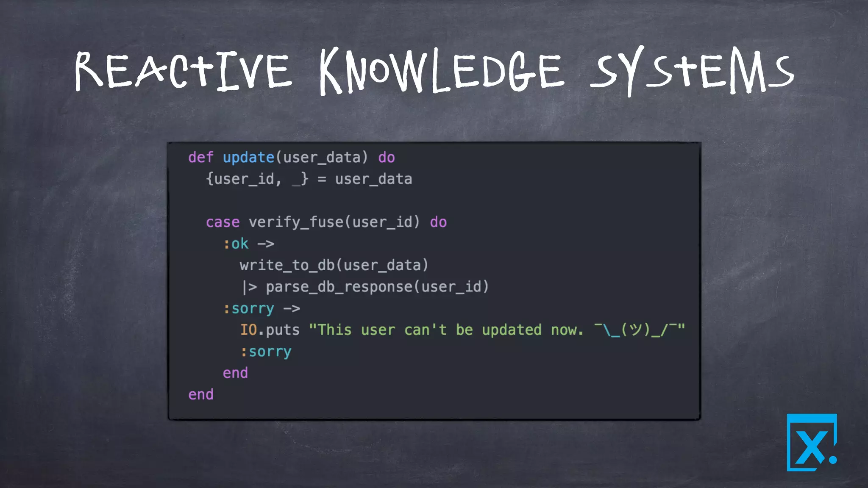Click the ':ok ->' clause

249,244
